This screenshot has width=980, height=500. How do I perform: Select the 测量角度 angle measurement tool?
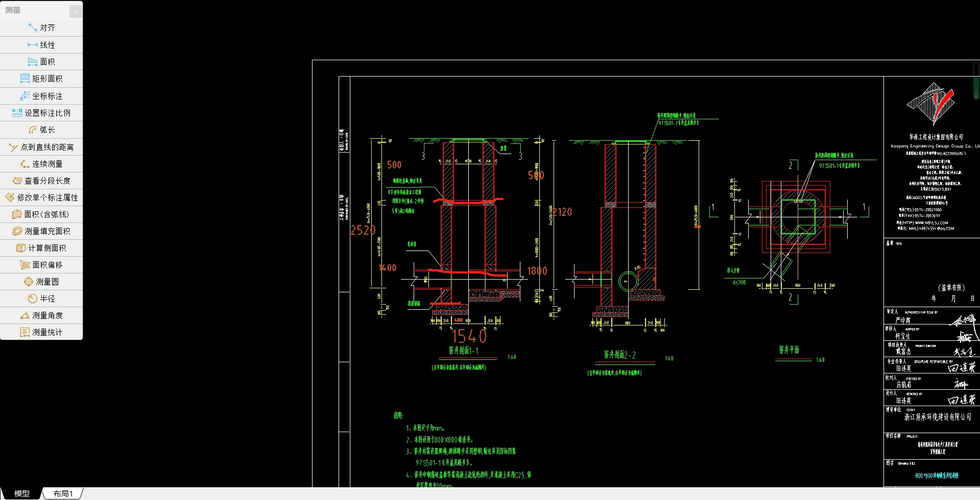point(41,315)
